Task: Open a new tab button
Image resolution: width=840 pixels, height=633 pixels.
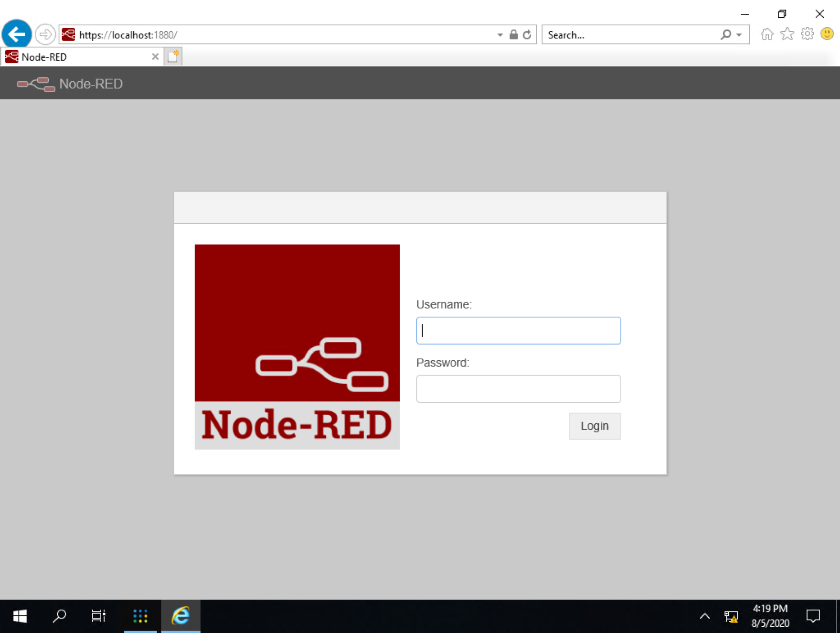Action: coord(173,56)
